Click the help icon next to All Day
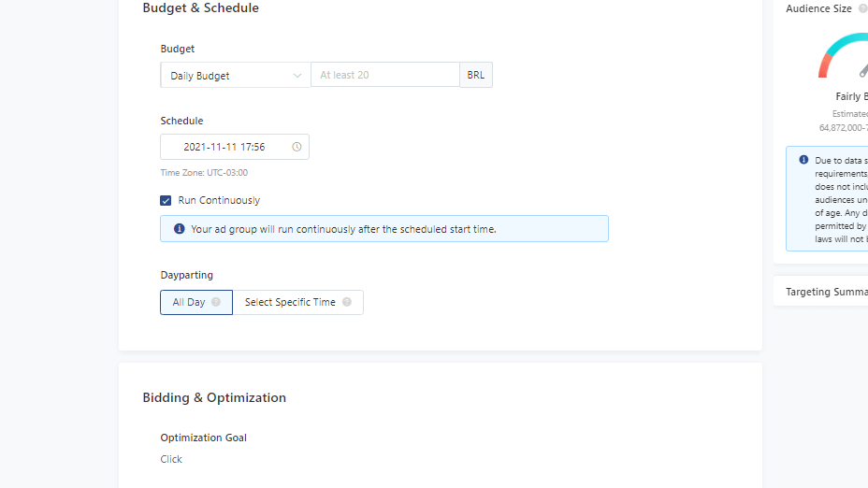This screenshot has height=488, width=868. click(216, 302)
